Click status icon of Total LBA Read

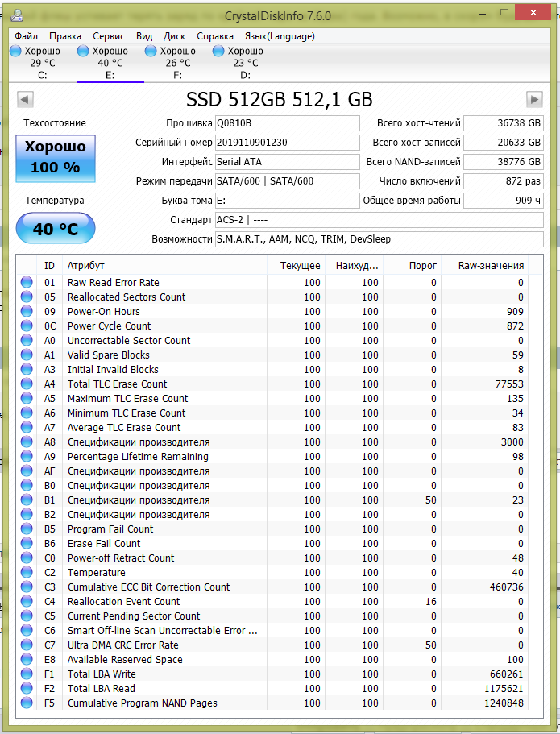(x=27, y=689)
